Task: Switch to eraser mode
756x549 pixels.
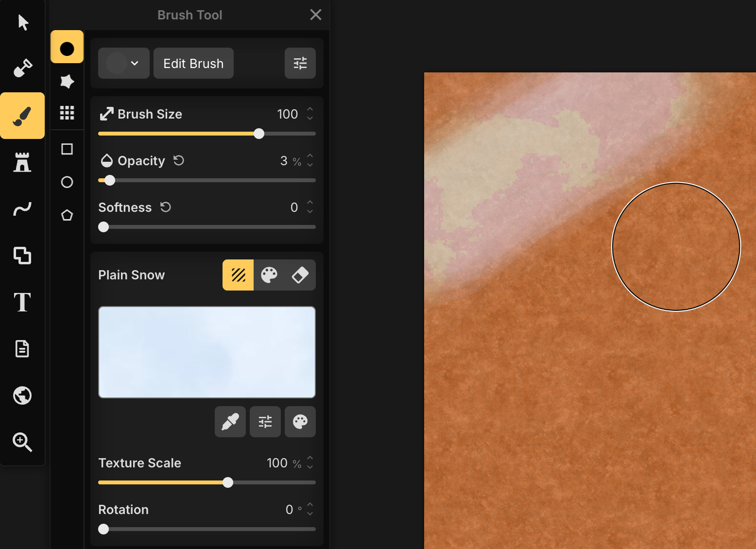Action: (300, 275)
